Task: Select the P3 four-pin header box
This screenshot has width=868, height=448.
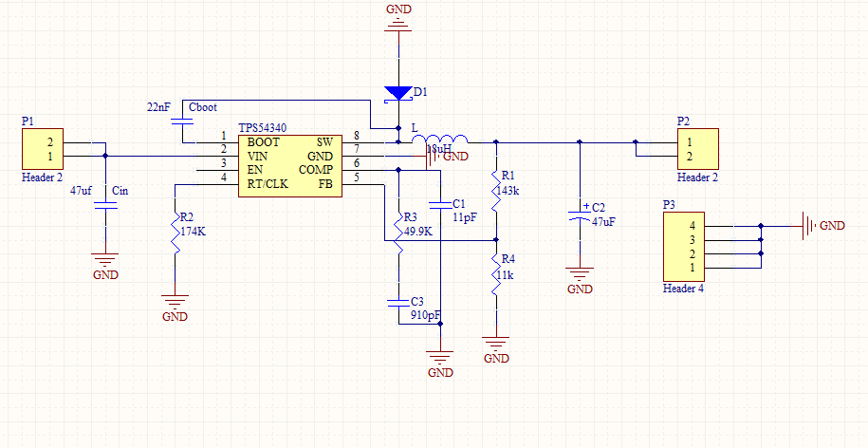Action: coord(684,247)
